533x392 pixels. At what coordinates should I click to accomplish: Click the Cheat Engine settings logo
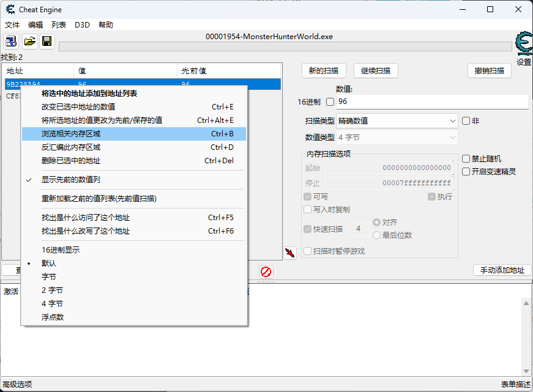523,45
